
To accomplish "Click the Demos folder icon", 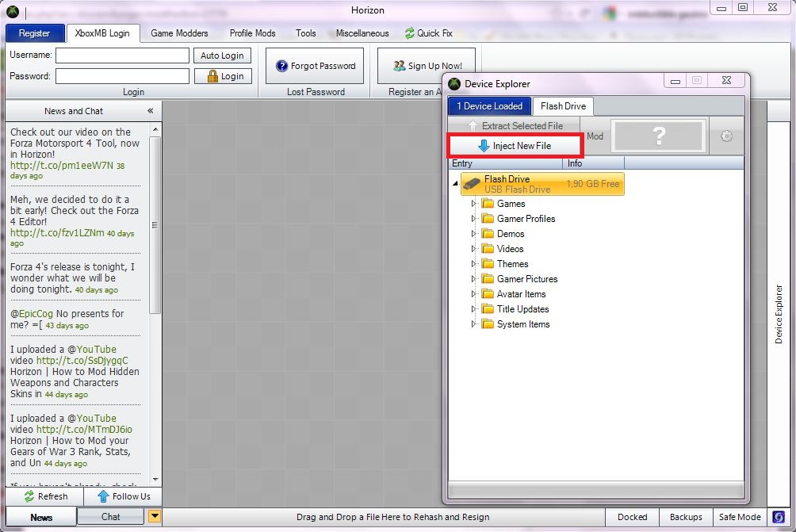I will pos(488,234).
